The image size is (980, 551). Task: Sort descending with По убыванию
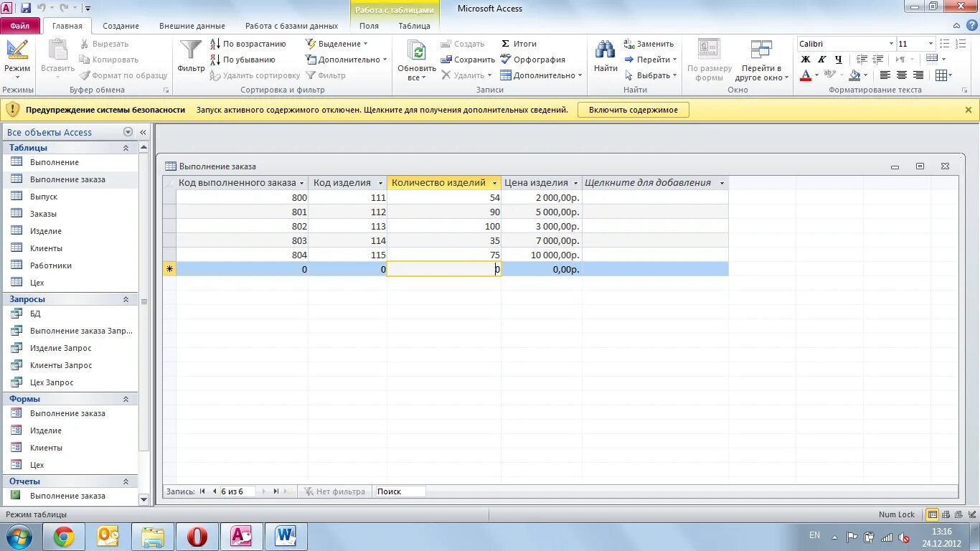coord(243,60)
